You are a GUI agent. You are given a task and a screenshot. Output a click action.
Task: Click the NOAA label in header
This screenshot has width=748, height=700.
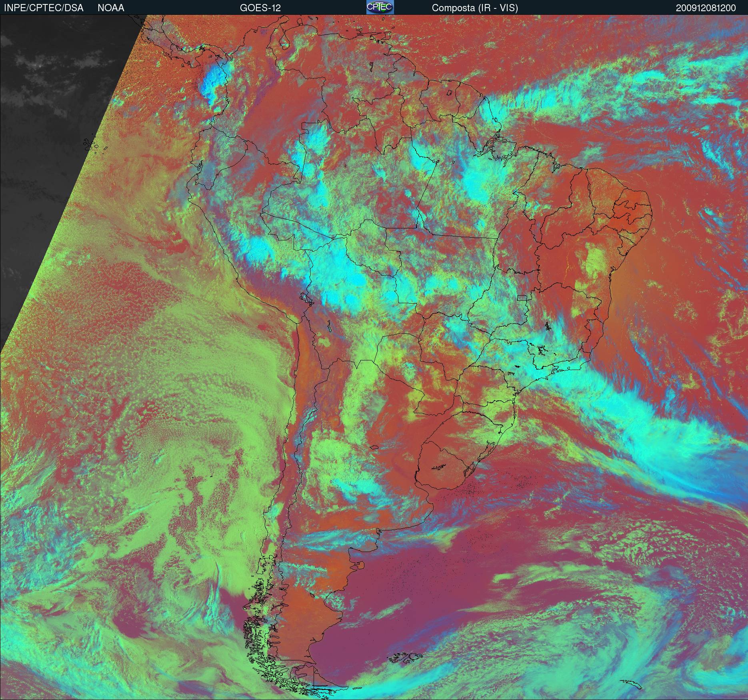[x=111, y=8]
